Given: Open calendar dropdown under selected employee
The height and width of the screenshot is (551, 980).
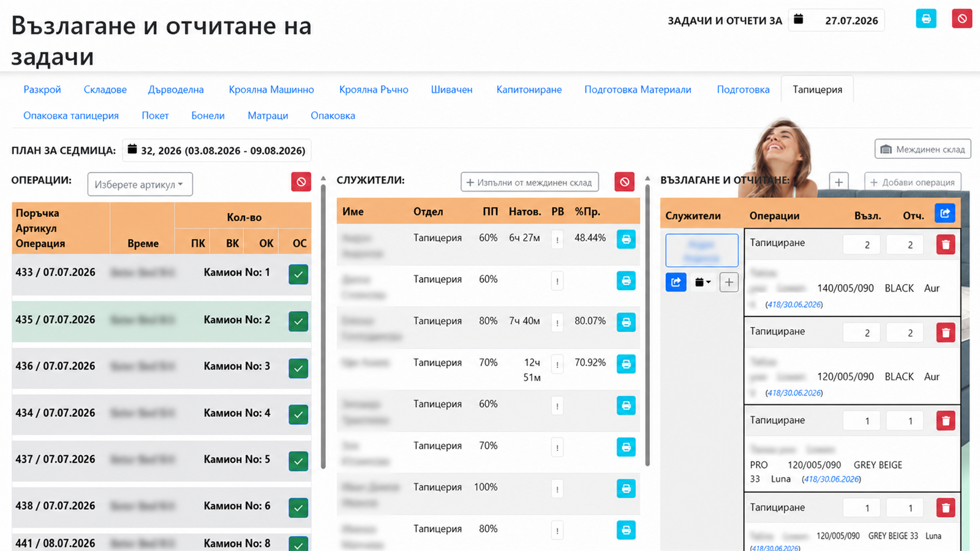Looking at the screenshot, I should (703, 282).
